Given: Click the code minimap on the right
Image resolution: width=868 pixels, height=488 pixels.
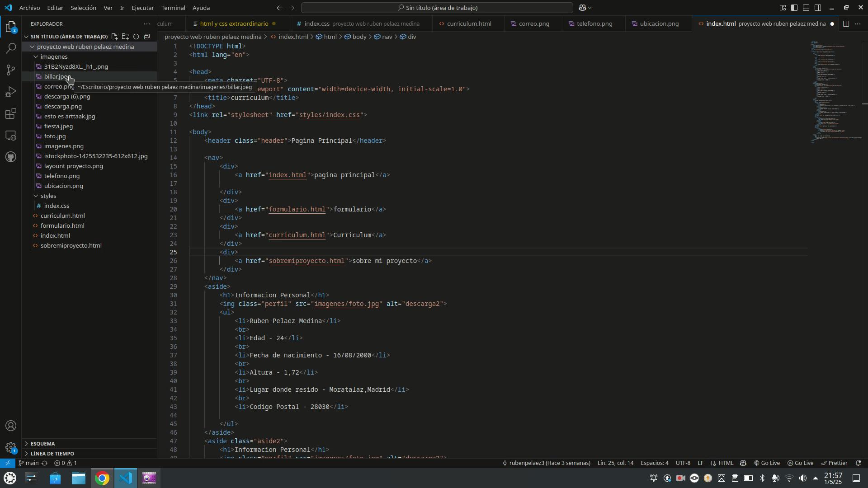Looking at the screenshot, I should click(x=836, y=92).
